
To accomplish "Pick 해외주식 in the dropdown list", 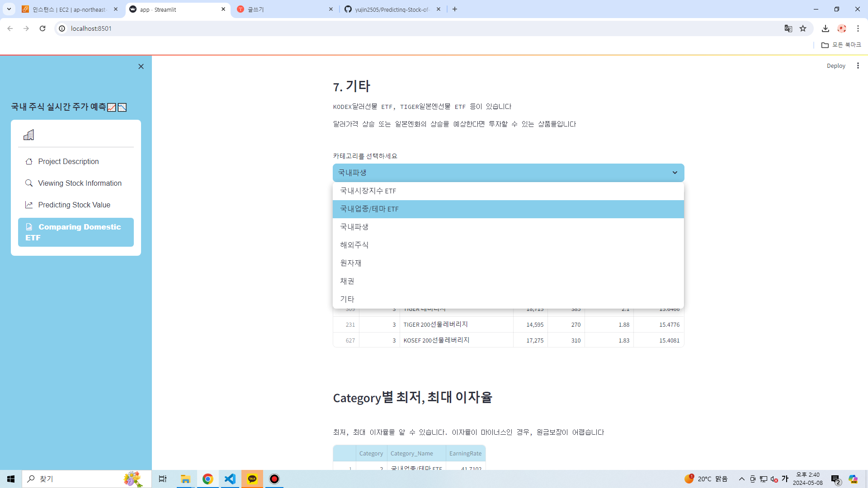I will tap(354, 245).
